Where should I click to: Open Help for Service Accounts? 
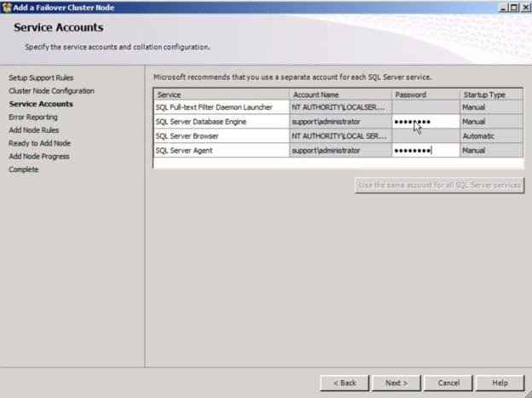click(x=500, y=383)
